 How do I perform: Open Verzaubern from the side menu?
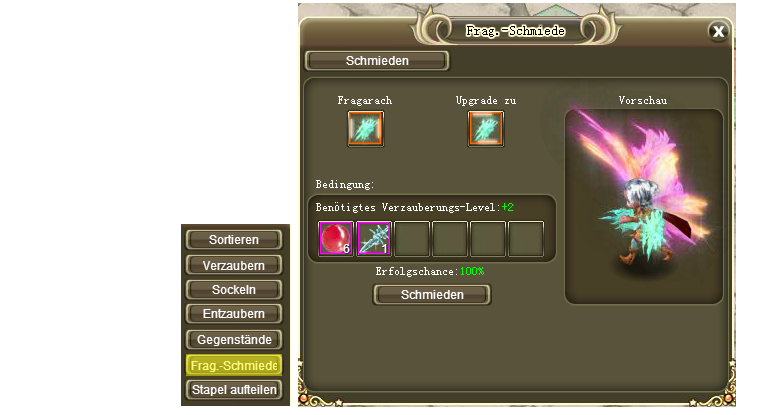click(234, 265)
